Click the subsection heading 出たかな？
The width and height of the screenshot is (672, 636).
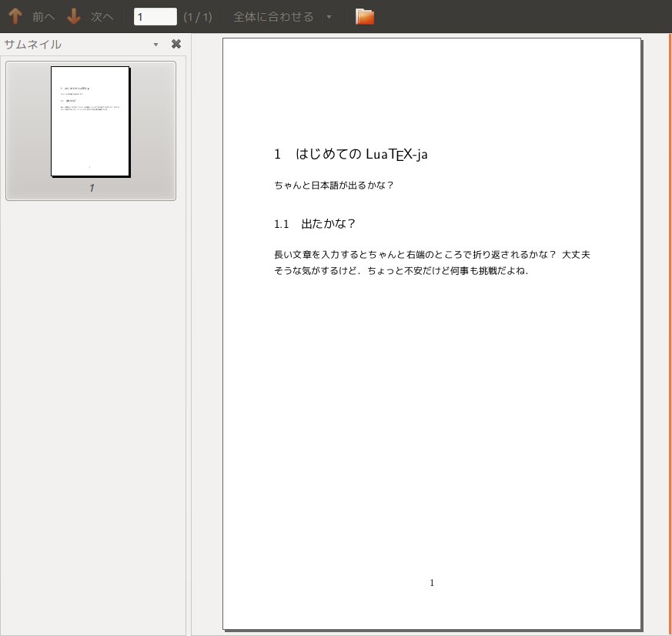click(328, 223)
